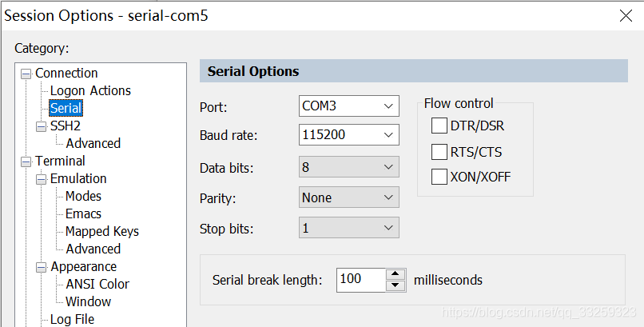Check the RTS/CTS flow control box
This screenshot has width=644, height=327.
[439, 152]
